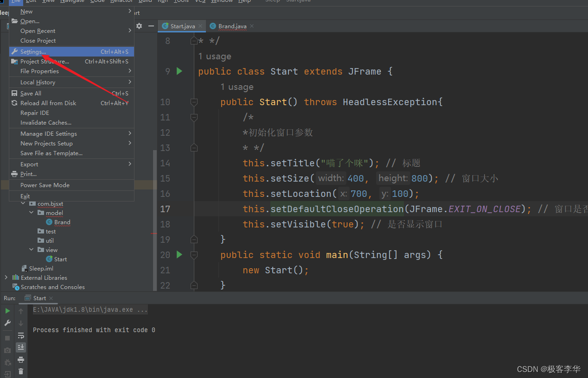Choose Invalidate Caches... from File menu
588x378 pixels.
46,123
